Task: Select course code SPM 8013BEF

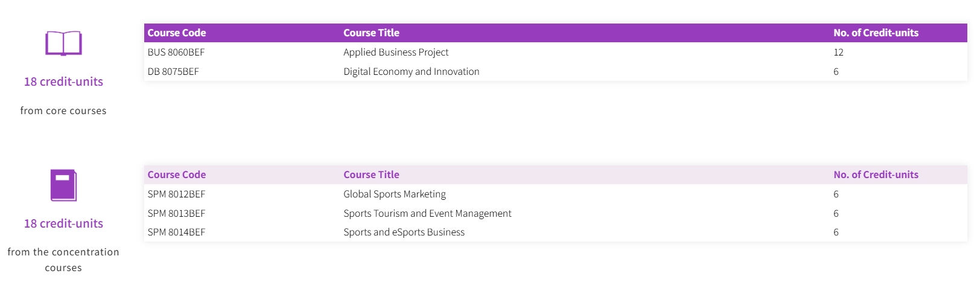Action: pyautogui.click(x=176, y=214)
